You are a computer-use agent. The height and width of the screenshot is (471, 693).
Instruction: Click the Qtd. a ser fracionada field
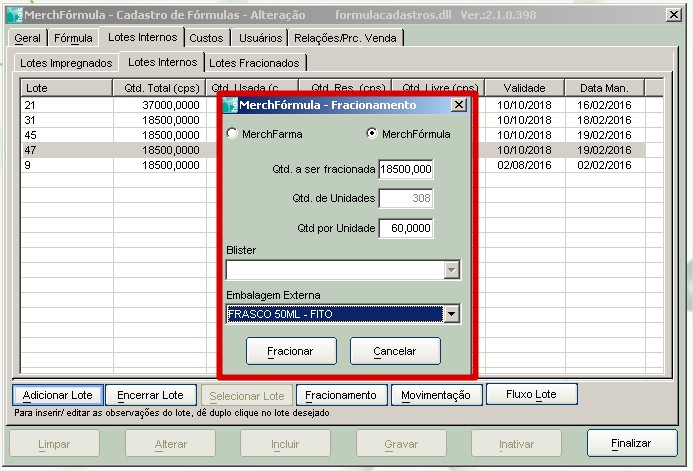(406, 169)
